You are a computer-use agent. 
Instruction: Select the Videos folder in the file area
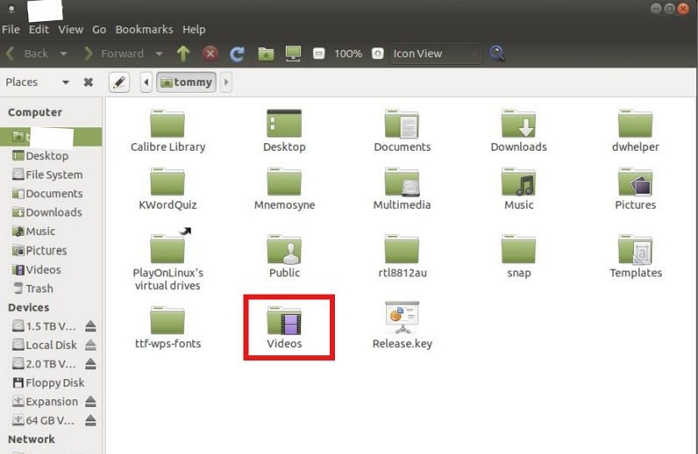click(284, 328)
